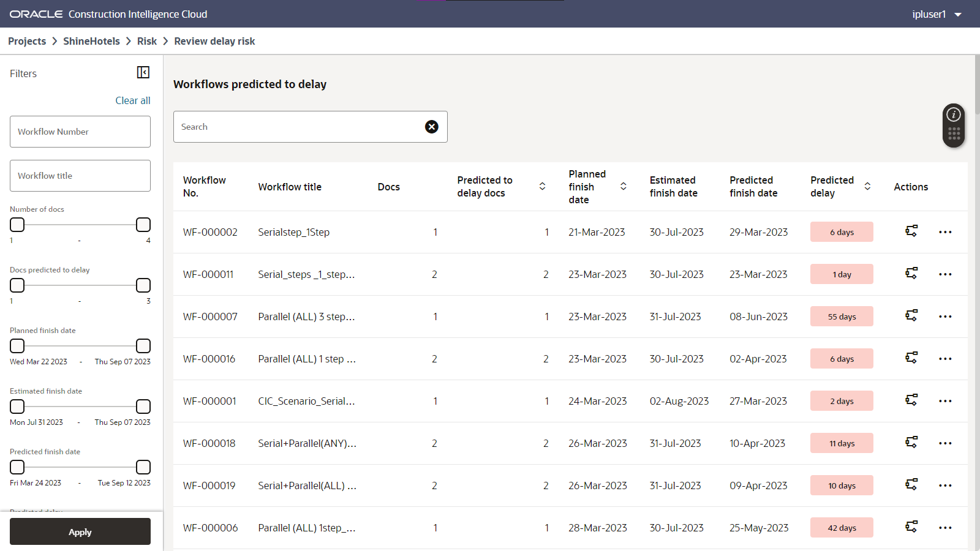Clear the search field using the X icon
This screenshot has height=551, width=980.
[x=432, y=127]
